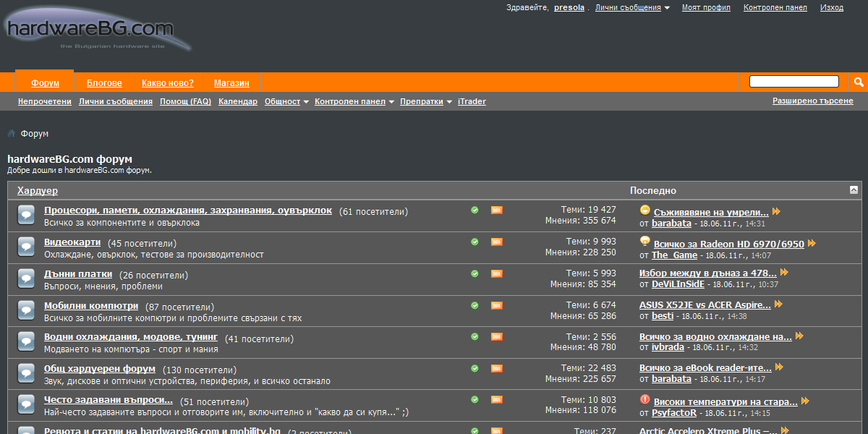
Task: Open the Препратки dropdown
Action: (x=426, y=102)
